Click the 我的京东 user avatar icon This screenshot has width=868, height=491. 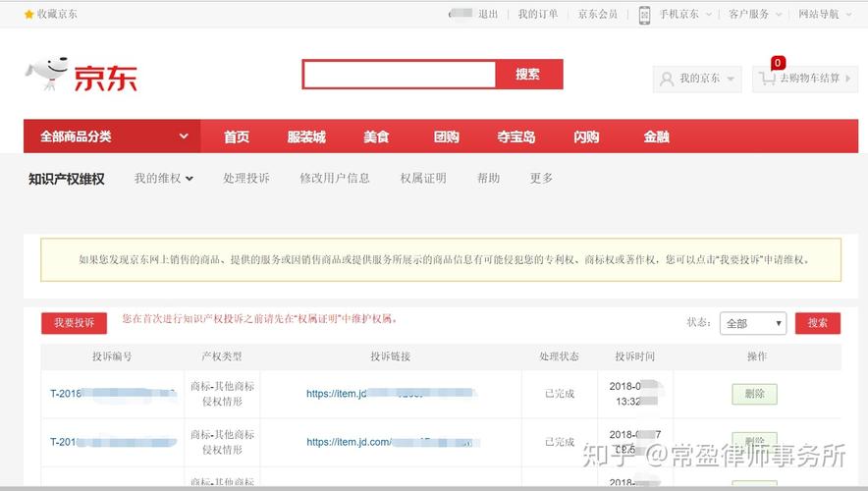pos(667,79)
